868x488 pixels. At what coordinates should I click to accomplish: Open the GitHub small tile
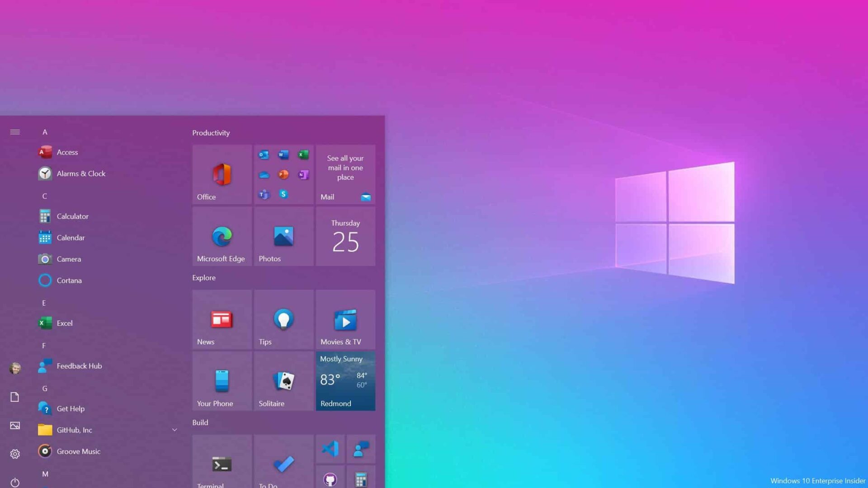(330, 477)
